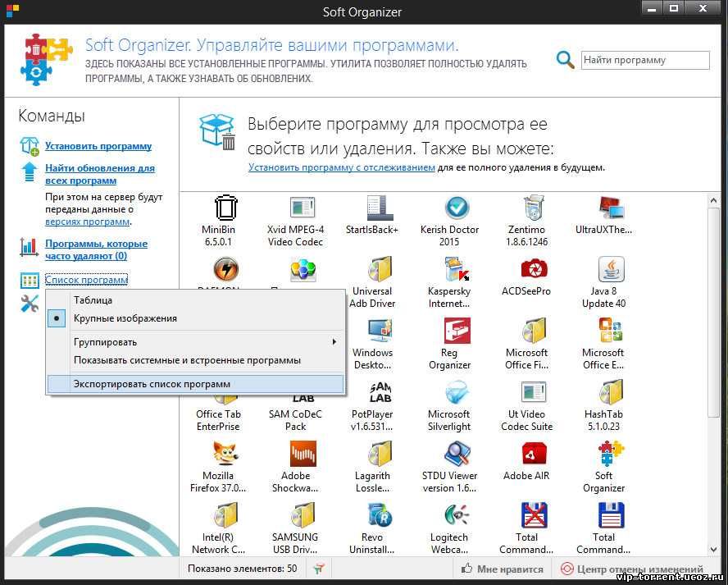This screenshot has width=728, height=585.
Task: Select the SAMSUNG USB Driv... icon
Action: point(303,515)
